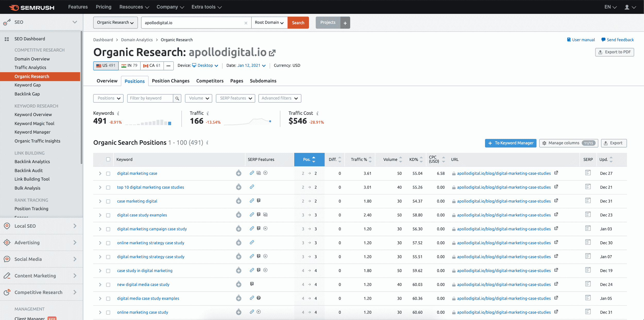
Task: Check the 'case marketing digital' row checkbox
Action: click(108, 201)
